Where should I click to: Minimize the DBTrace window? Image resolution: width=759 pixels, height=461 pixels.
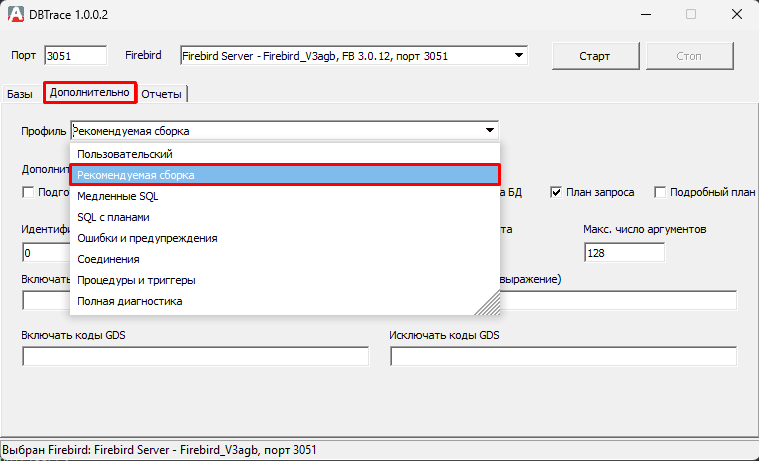(645, 15)
